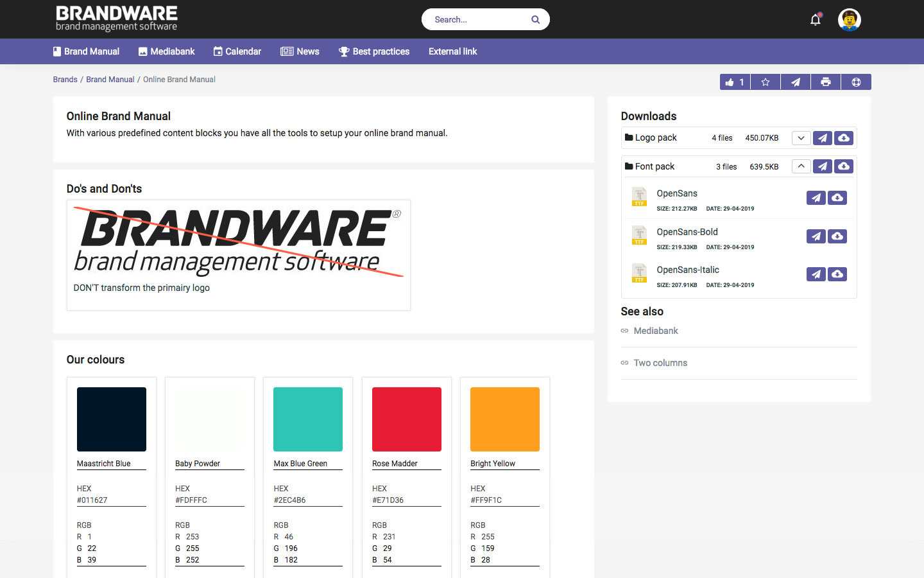Go to Brand Manual breadcrumb

pos(110,80)
